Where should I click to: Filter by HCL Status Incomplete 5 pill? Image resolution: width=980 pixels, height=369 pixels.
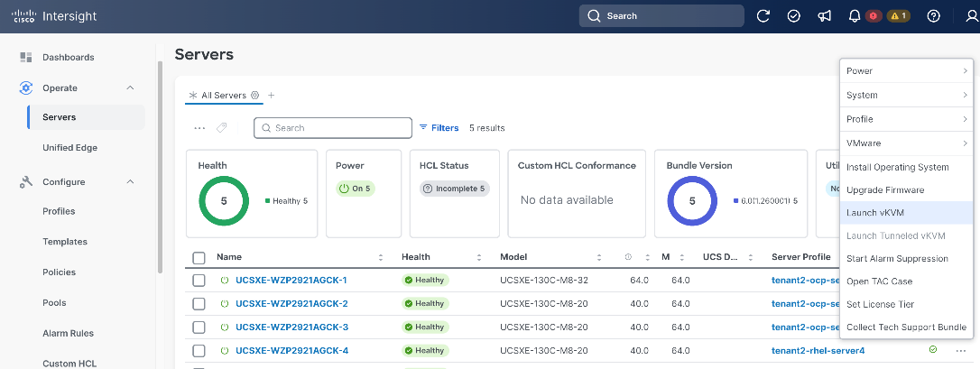coord(455,189)
